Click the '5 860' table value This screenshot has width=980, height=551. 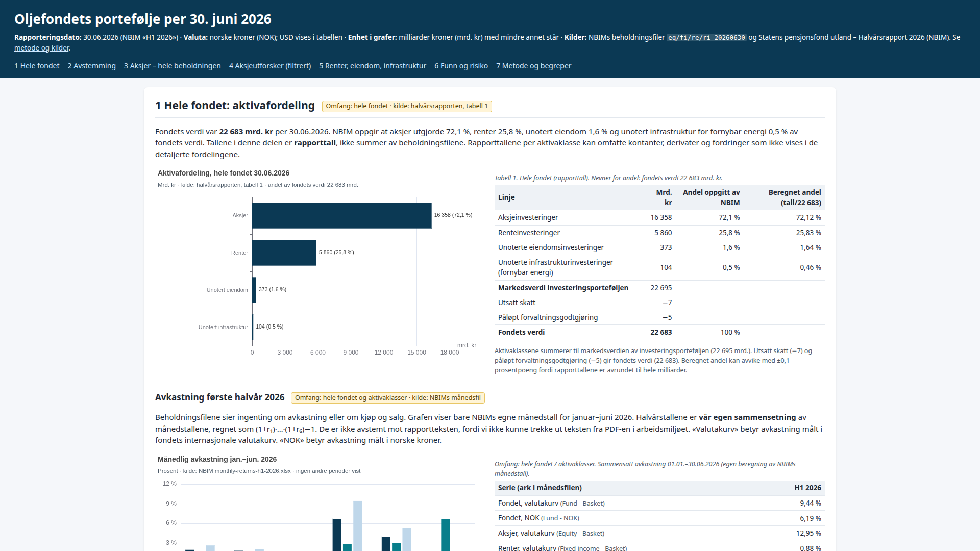[663, 233]
